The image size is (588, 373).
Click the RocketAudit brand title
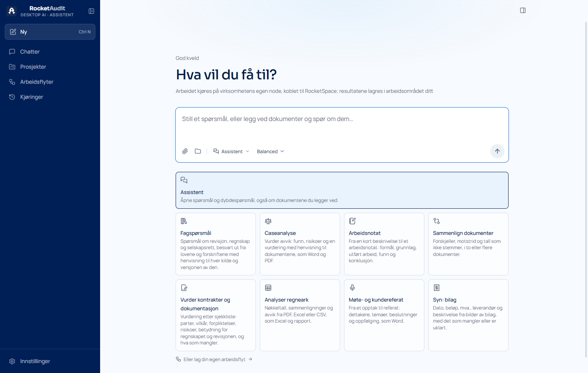point(47,8)
